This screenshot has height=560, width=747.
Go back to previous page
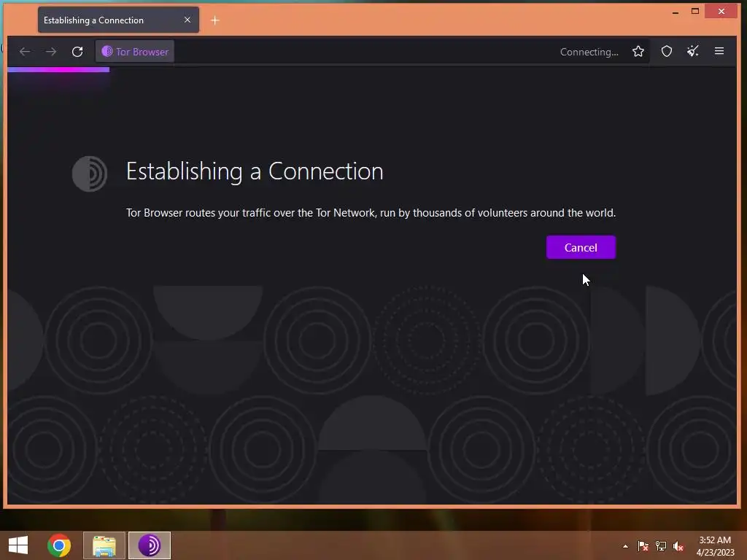pos(25,52)
